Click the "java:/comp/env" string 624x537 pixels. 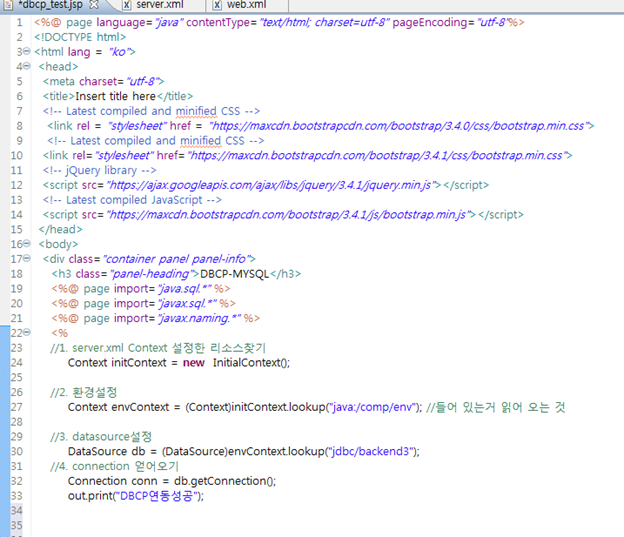point(373,407)
